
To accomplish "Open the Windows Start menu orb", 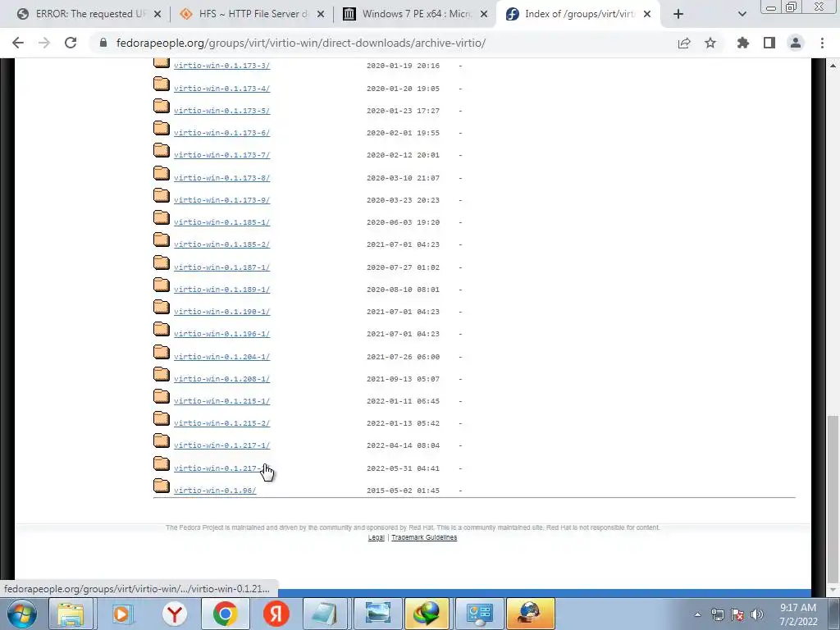I will 22,614.
